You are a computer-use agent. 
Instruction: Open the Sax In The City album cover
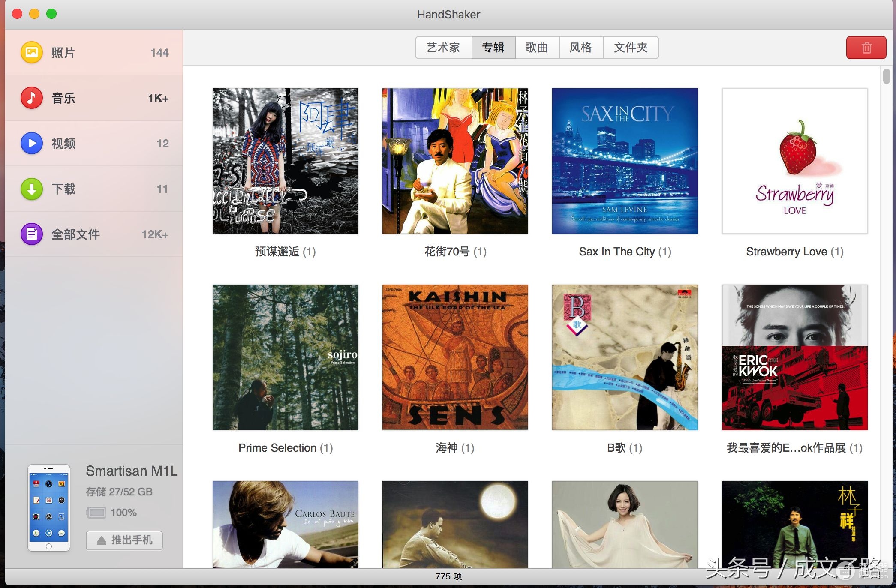pos(625,161)
